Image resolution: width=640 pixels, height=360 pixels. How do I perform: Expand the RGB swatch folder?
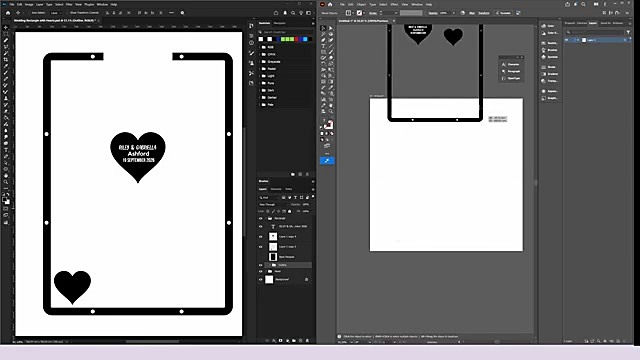click(260, 47)
